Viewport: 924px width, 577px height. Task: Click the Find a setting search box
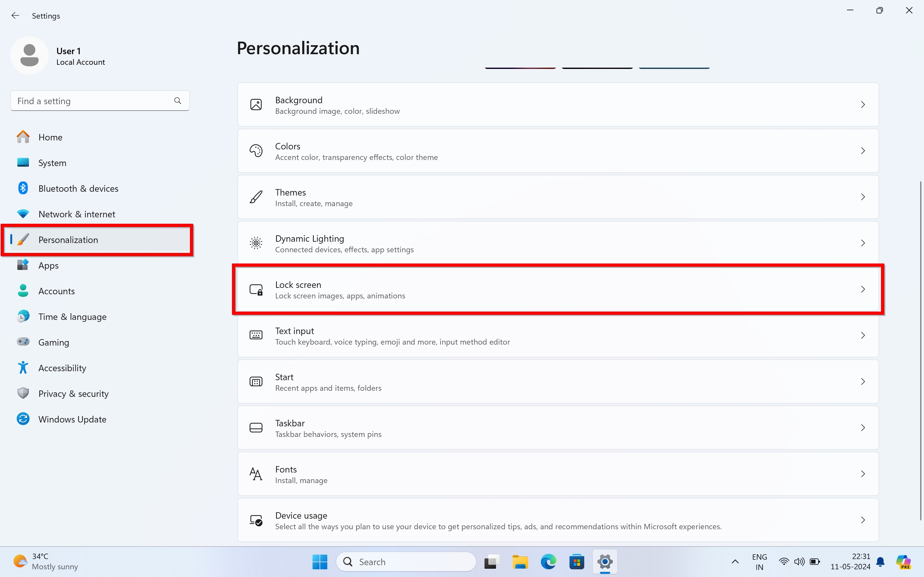[x=92, y=101]
